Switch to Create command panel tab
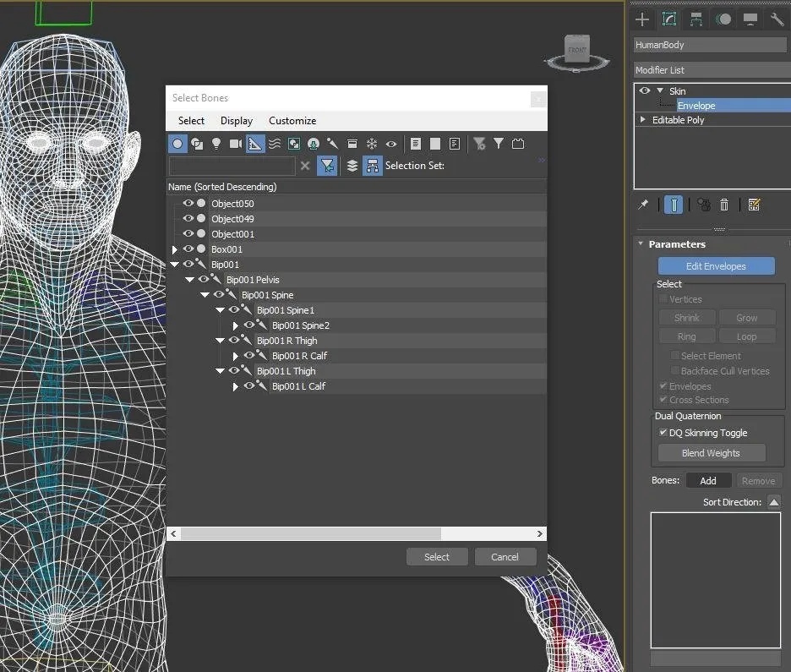The width and height of the screenshot is (791, 672). pyautogui.click(x=642, y=19)
